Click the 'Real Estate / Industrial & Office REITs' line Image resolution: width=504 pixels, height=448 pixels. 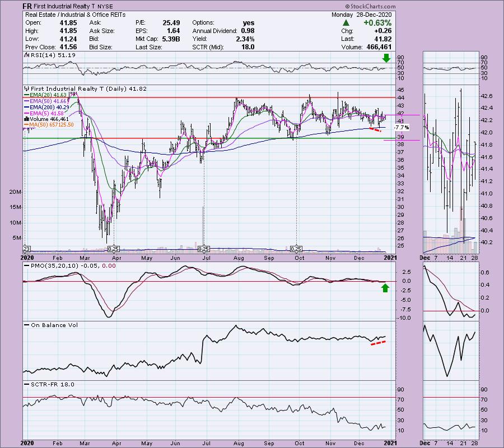75,15
